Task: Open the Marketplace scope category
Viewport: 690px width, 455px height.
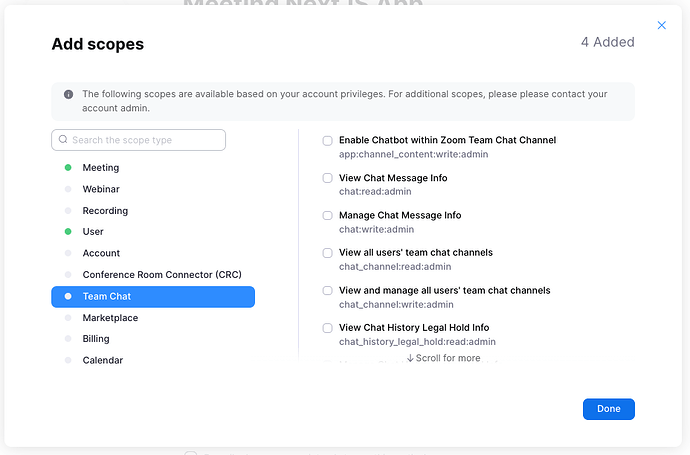Action: (110, 318)
